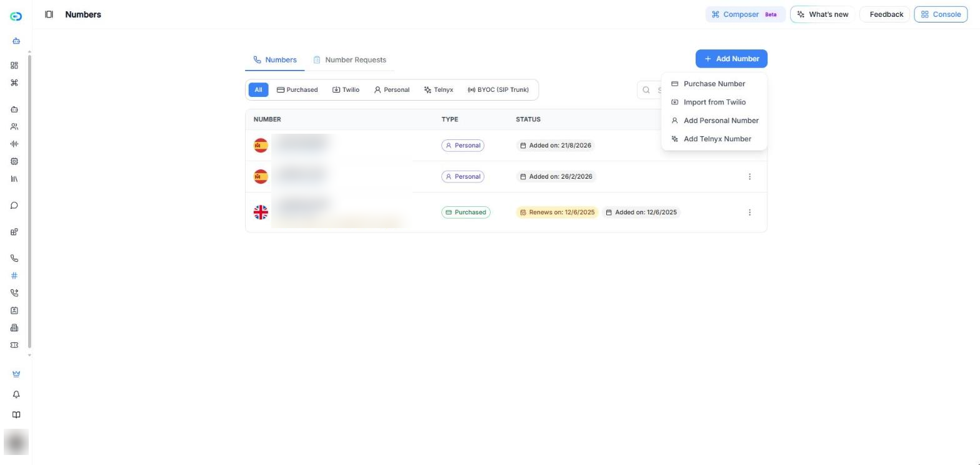Open the blurred user avatar at bottom-left
The height and width of the screenshot is (465, 980).
(16, 442)
